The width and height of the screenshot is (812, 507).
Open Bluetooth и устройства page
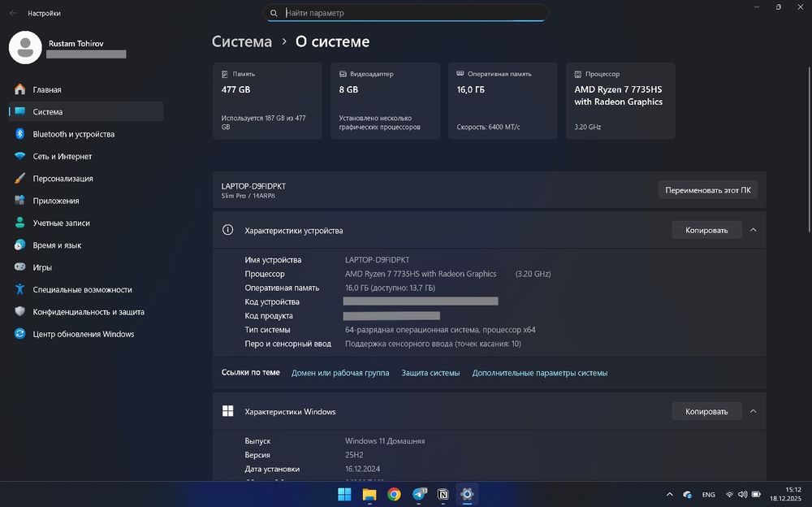(87, 134)
